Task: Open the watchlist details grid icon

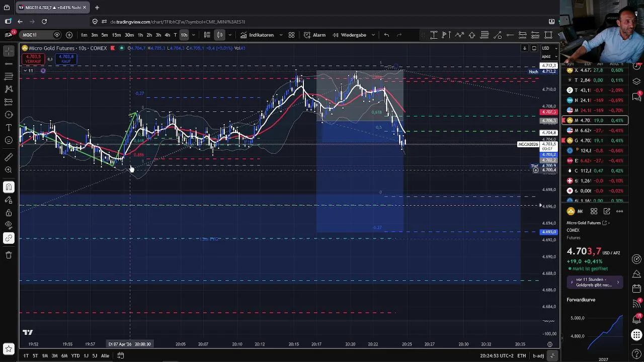Action: coord(594,211)
